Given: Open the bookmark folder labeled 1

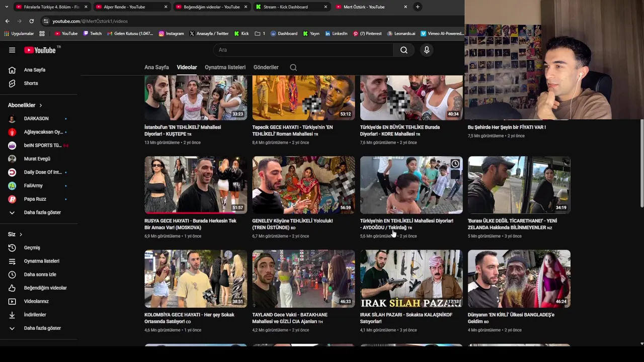Looking at the screenshot, I should click(260, 34).
